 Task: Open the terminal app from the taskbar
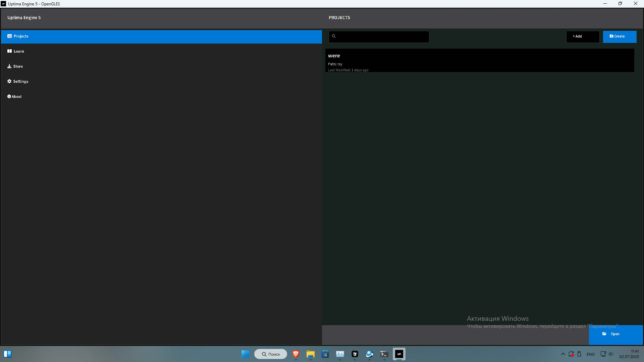pos(384,354)
